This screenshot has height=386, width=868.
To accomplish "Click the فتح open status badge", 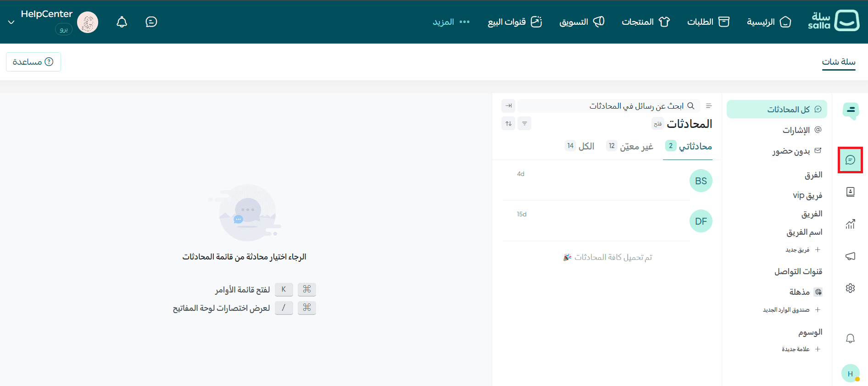I will click(658, 124).
